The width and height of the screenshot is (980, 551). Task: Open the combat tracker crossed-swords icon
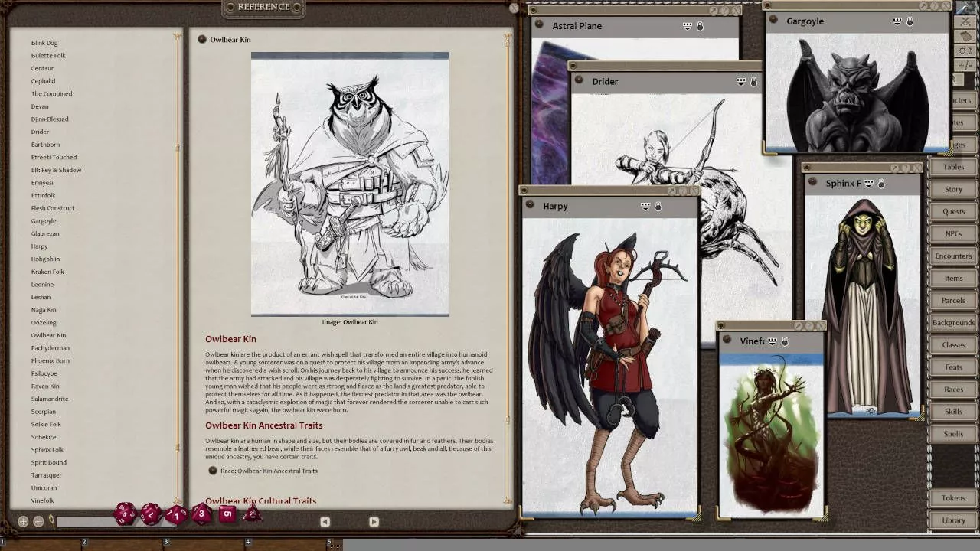(965, 21)
